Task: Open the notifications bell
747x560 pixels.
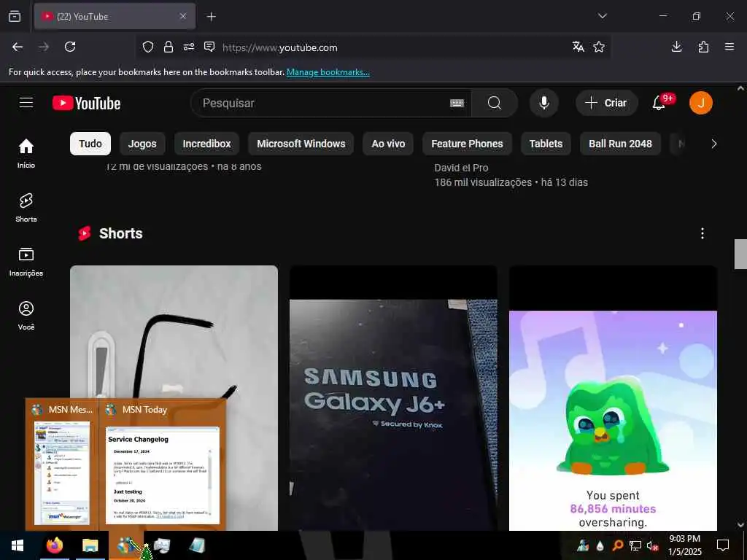Action: click(x=659, y=103)
